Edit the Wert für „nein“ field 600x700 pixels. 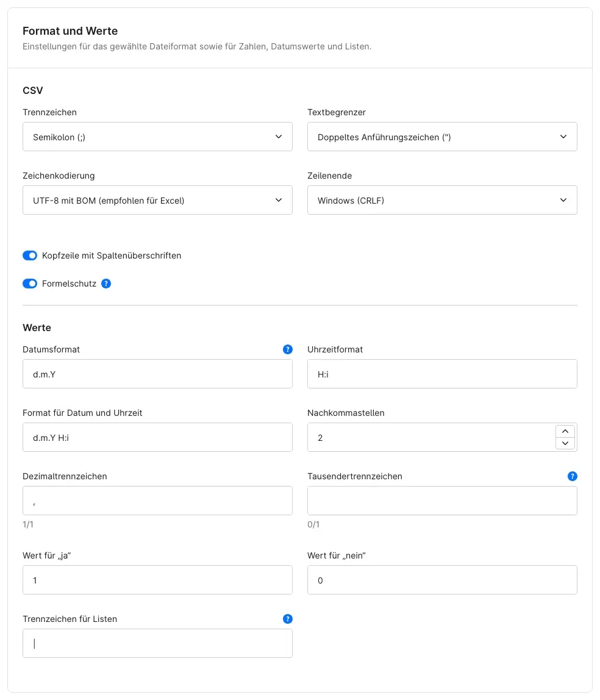tap(442, 580)
